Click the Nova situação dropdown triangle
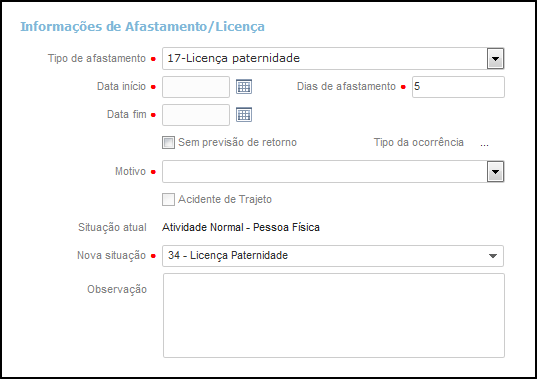The height and width of the screenshot is (379, 537). [493, 256]
